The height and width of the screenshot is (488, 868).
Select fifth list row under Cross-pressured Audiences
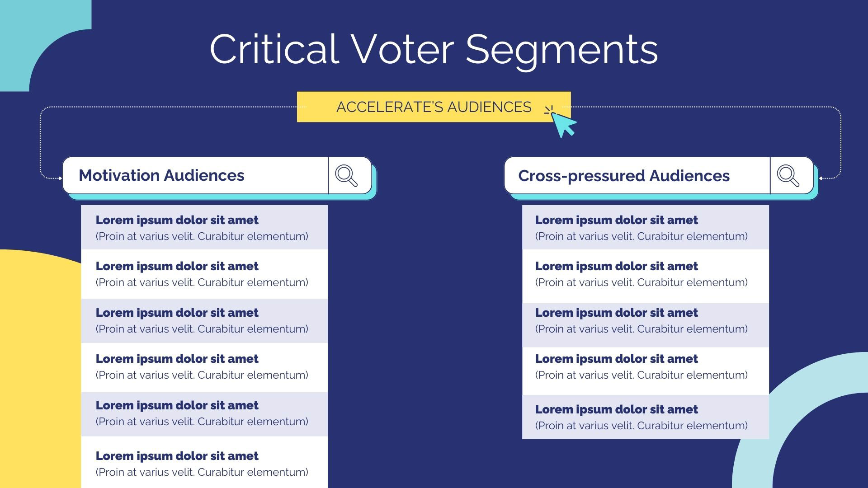645,417
